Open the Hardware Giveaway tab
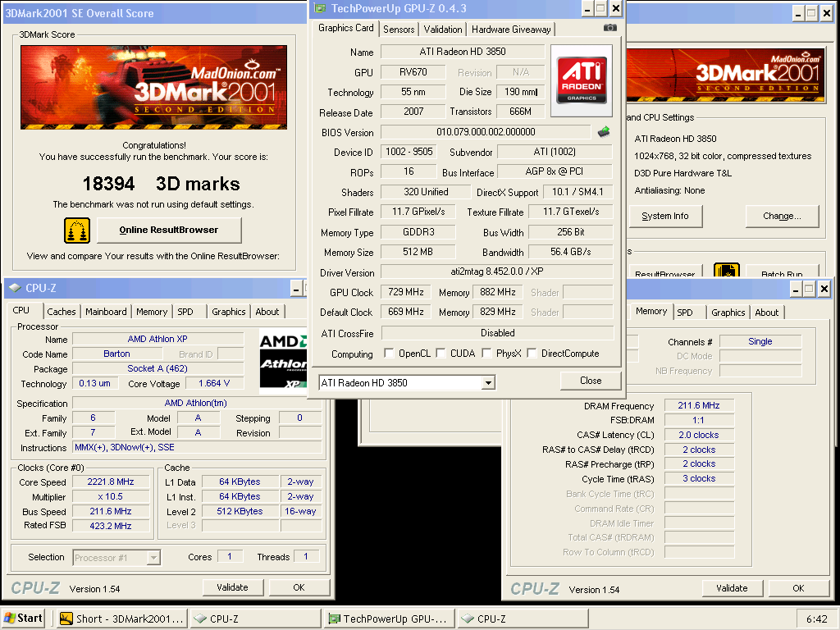 pos(511,30)
